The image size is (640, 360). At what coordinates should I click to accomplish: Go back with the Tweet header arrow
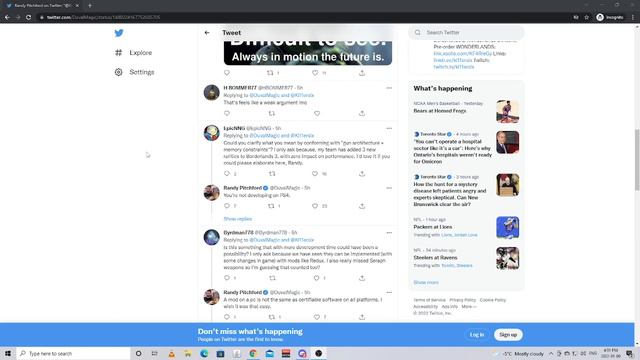(207, 33)
